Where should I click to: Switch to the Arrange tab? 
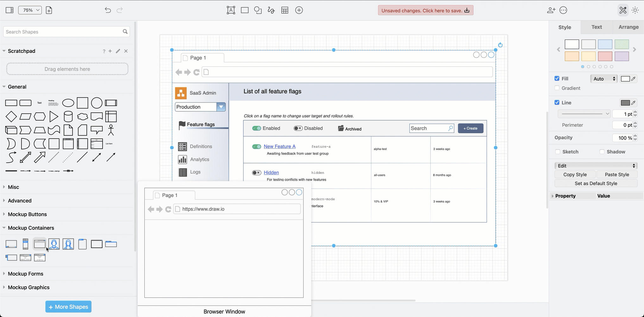point(628,27)
